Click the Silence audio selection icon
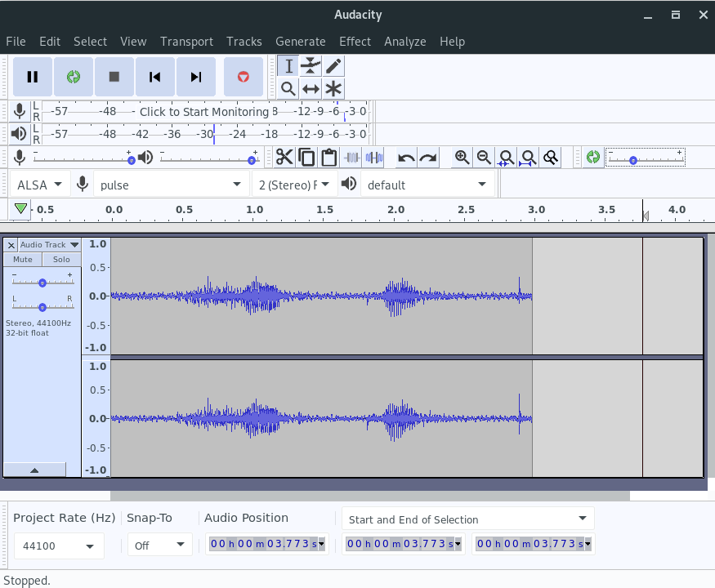Image resolution: width=715 pixels, height=588 pixels. point(374,158)
